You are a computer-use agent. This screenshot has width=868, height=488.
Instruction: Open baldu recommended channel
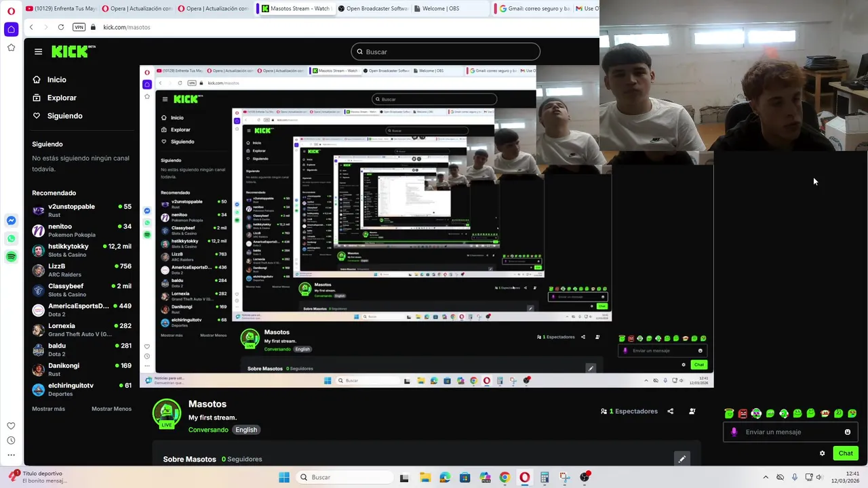[81, 350]
